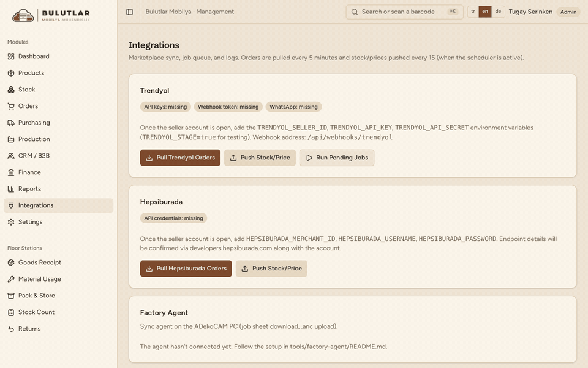The image size is (588, 368).
Task: Click the Stock cubes icon
Action: point(11,90)
